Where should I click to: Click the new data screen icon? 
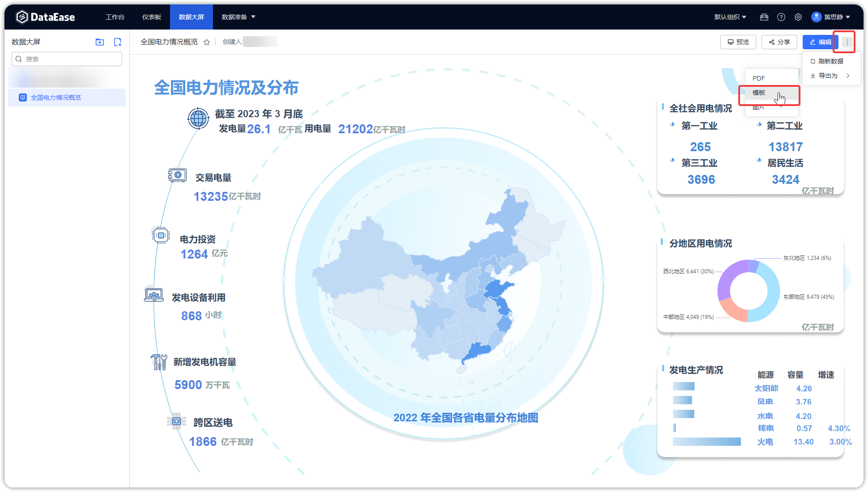pos(118,42)
